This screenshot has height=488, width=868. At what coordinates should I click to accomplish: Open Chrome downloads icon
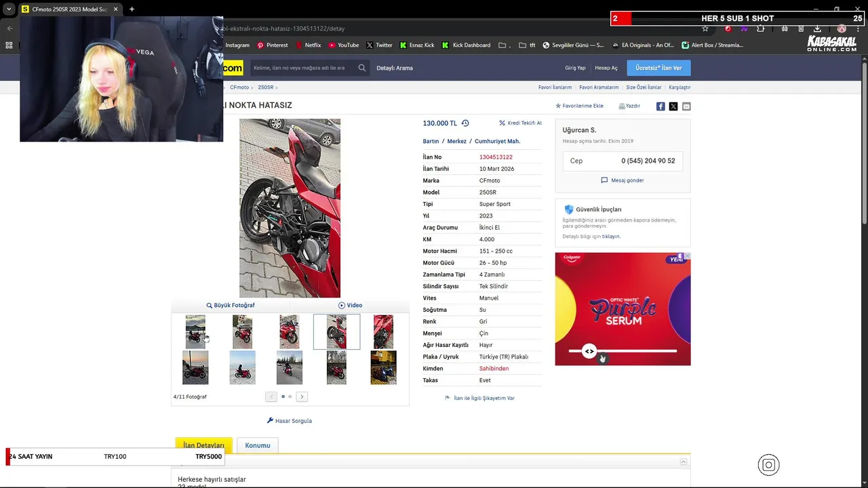(817, 28)
